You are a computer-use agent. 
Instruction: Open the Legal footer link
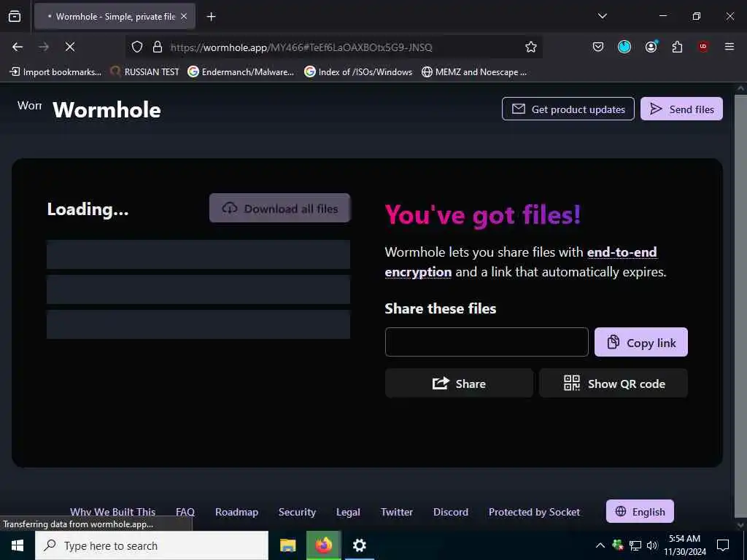348,512
